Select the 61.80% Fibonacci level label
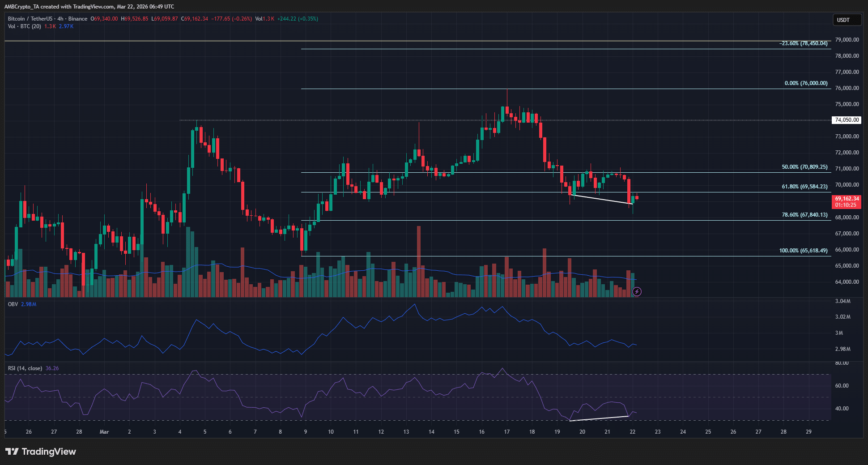Image resolution: width=868 pixels, height=465 pixels. (804, 187)
